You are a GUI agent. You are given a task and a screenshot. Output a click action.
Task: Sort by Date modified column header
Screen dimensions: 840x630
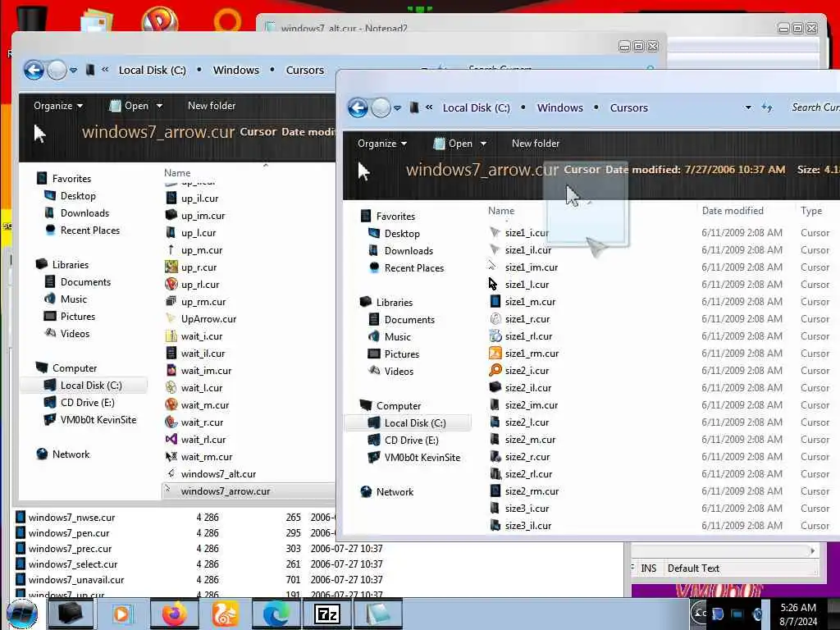(733, 211)
